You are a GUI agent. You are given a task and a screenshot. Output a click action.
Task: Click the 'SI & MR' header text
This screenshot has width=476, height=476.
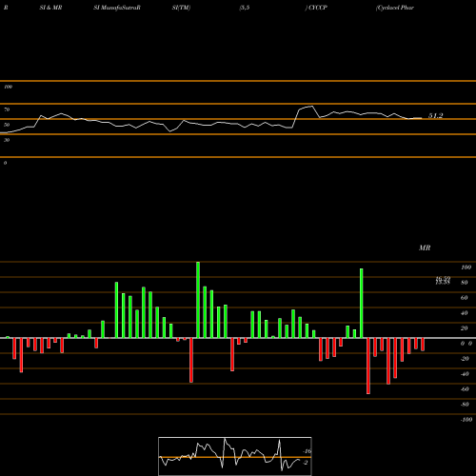tap(50, 8)
